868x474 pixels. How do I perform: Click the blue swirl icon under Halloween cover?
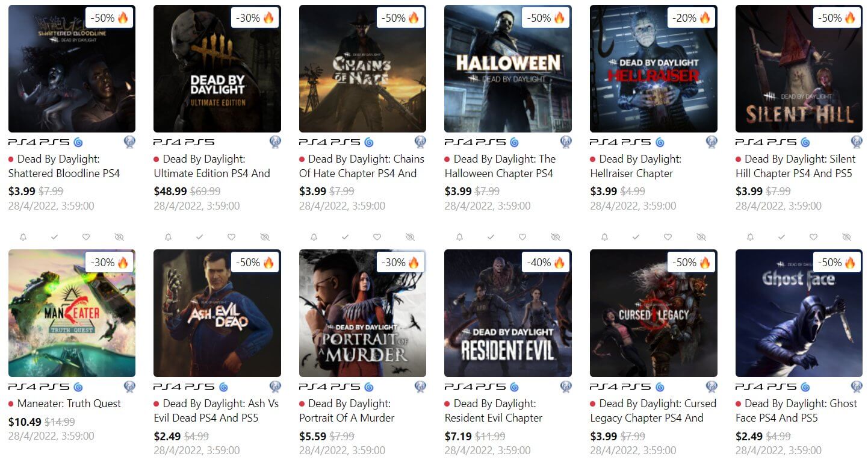515,142
